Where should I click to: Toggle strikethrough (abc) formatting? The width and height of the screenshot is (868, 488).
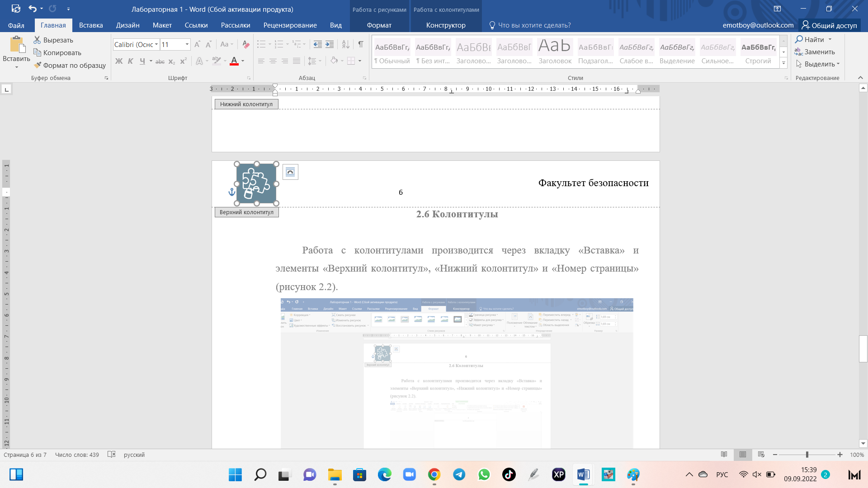point(160,61)
